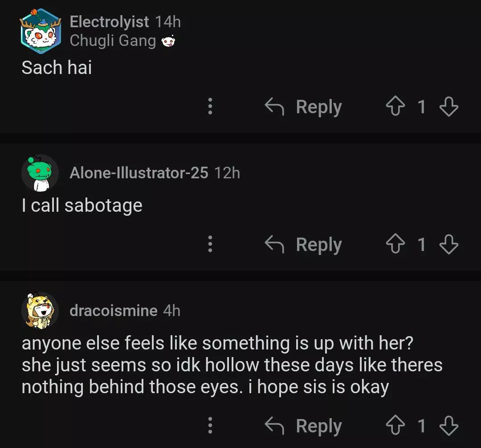Downvote Alone-Illustrator-25's comment
Screen dimensions: 481x448
click(448, 244)
